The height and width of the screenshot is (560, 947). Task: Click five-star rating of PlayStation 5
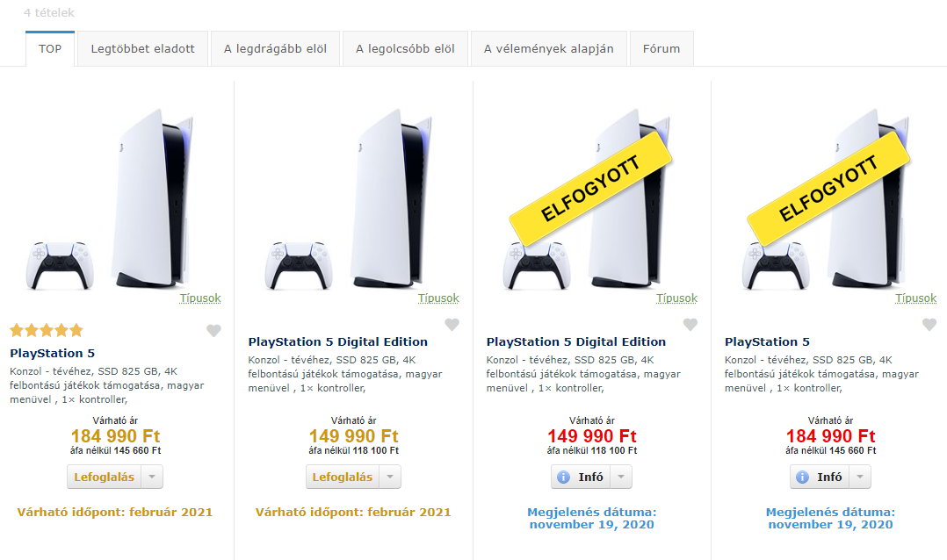pos(47,331)
